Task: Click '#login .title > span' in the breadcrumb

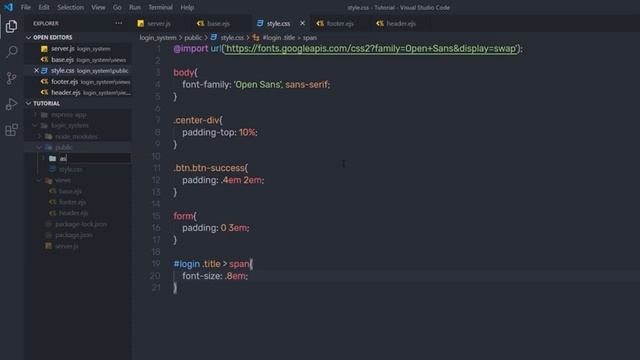Action: pyautogui.click(x=289, y=38)
